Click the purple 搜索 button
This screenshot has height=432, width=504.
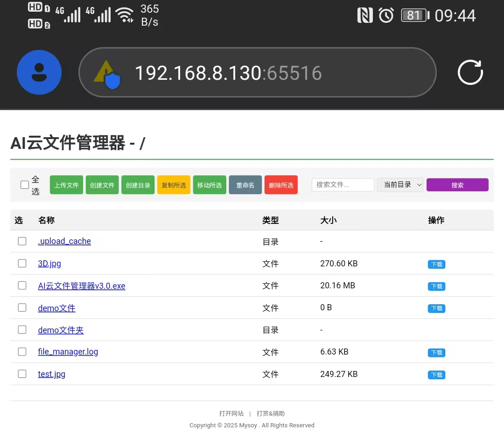[x=457, y=185]
